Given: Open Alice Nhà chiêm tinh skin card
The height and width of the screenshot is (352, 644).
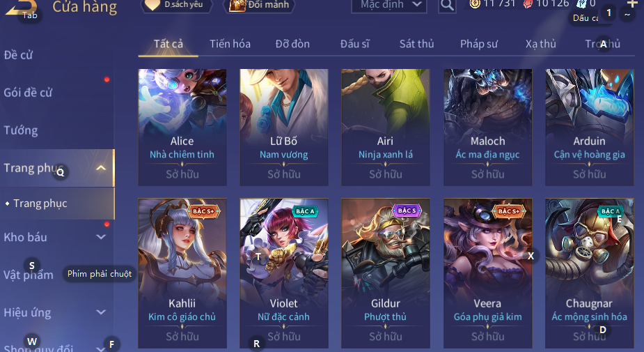Looking at the screenshot, I should 182,127.
